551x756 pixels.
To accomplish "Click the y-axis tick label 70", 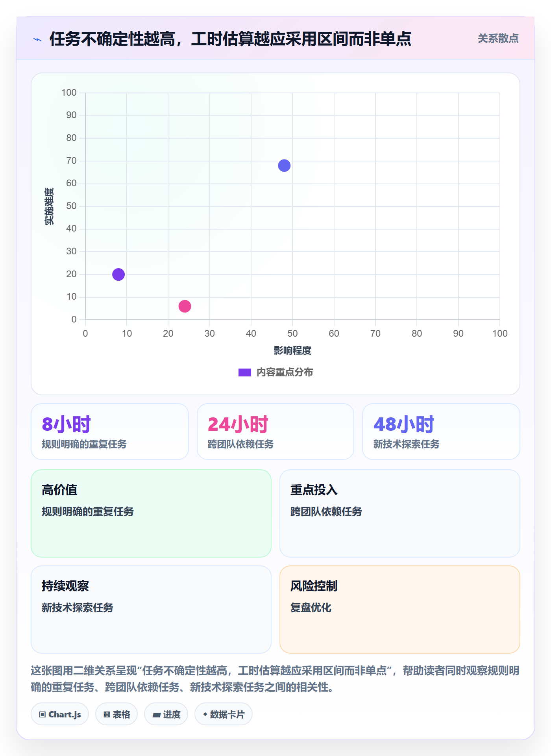I will (x=71, y=161).
